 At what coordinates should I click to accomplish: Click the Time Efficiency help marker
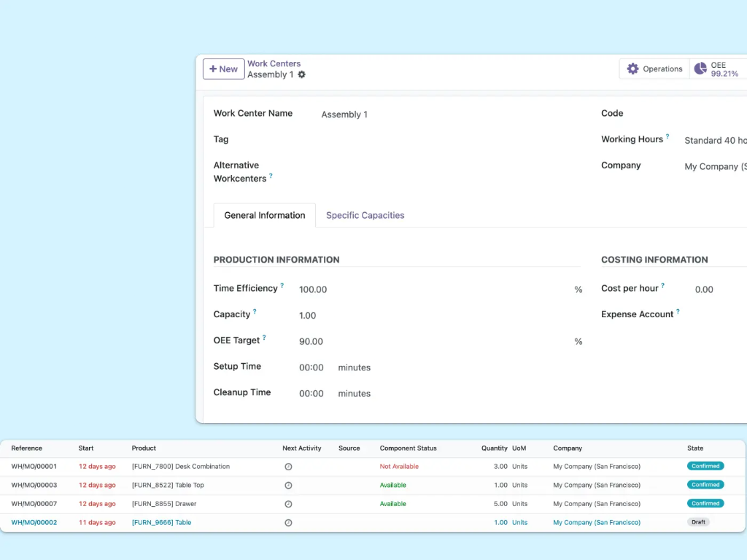pos(284,284)
